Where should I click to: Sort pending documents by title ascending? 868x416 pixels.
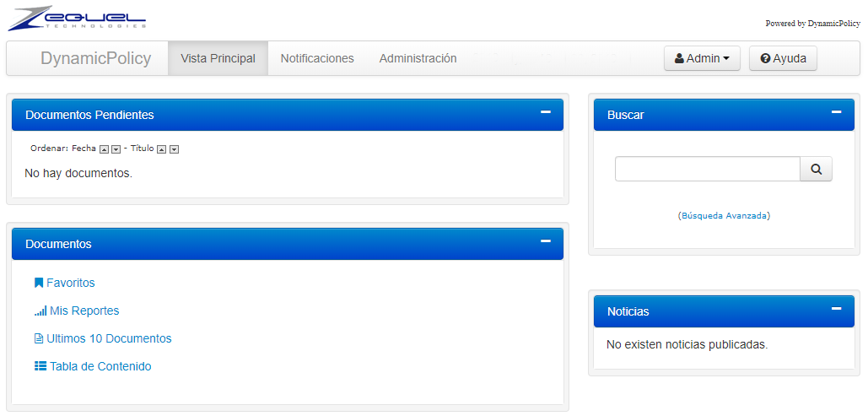(x=162, y=149)
